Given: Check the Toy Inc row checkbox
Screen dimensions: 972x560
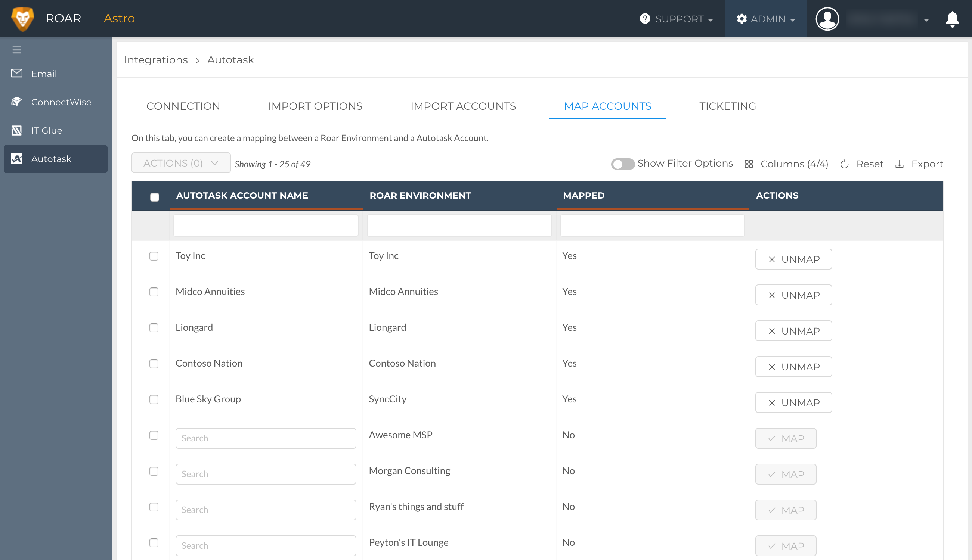Looking at the screenshot, I should tap(154, 255).
